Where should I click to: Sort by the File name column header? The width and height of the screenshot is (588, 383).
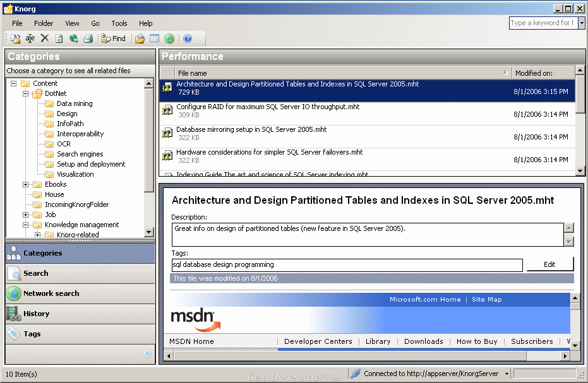[x=343, y=73]
